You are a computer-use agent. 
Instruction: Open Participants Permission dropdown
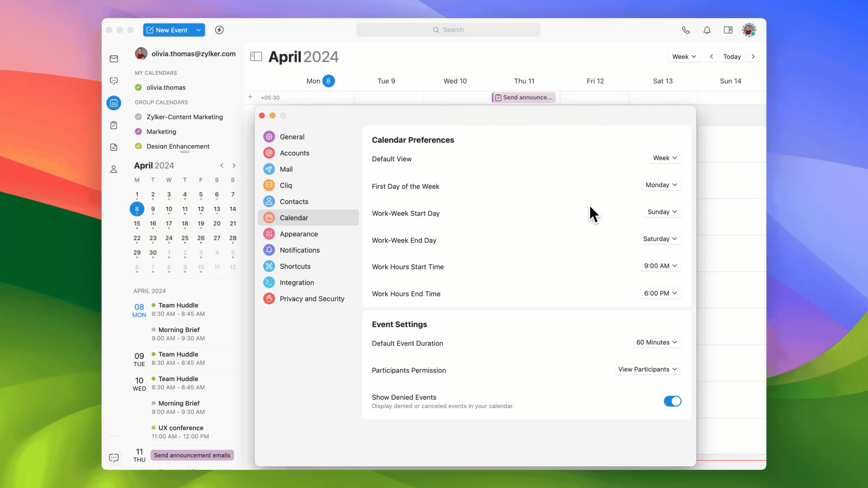[647, 370]
